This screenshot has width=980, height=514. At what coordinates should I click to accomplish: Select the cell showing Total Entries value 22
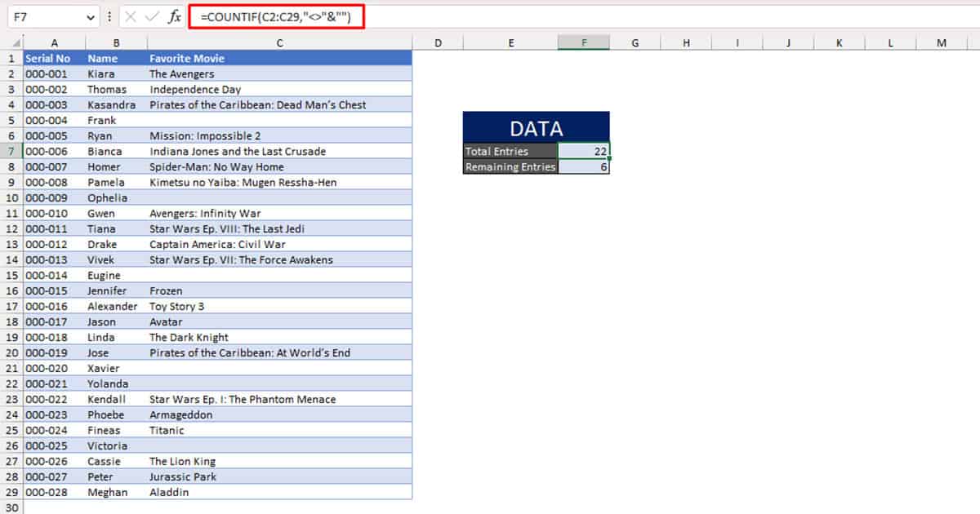pos(584,151)
